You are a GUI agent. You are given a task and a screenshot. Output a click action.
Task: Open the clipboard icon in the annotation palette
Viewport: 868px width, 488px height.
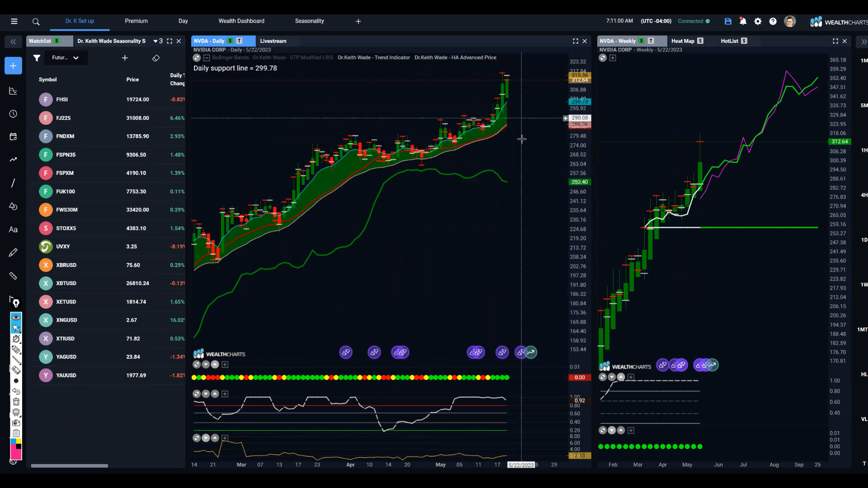click(16, 433)
